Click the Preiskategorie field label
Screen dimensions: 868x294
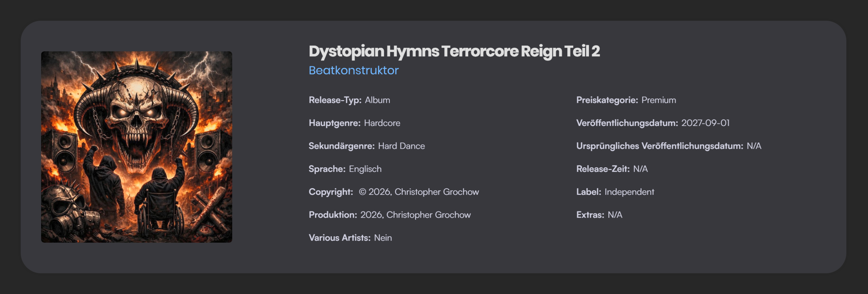tap(607, 100)
